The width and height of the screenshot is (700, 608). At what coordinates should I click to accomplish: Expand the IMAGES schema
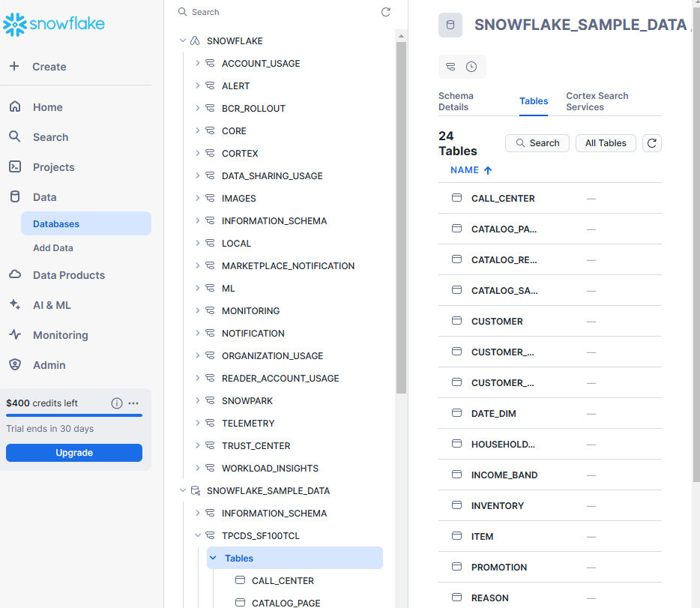pos(197,198)
